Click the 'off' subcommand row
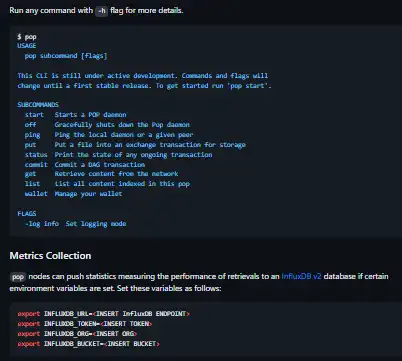Viewport: 402px width, 361px height. (x=107, y=125)
